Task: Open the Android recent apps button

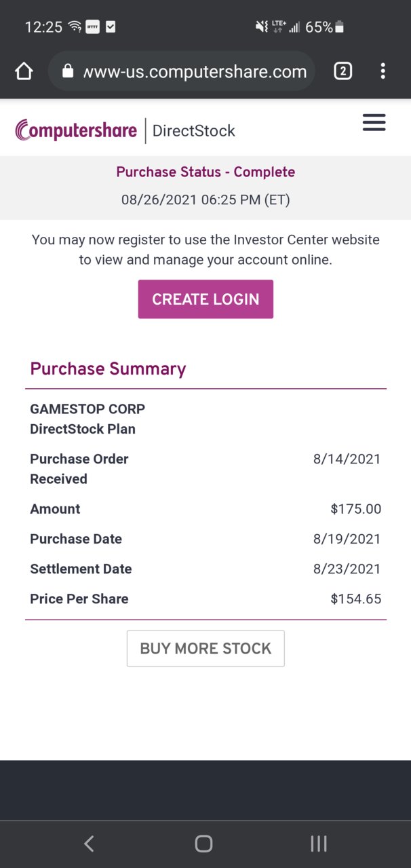Action: pyautogui.click(x=318, y=844)
